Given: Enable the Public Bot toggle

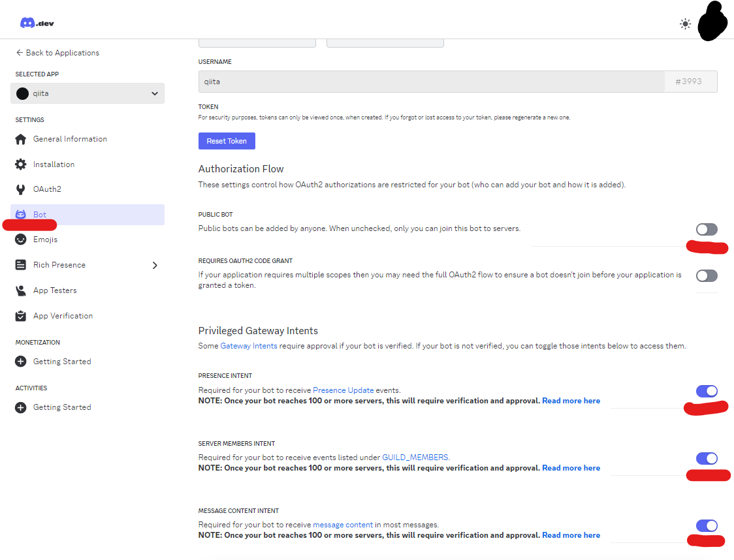Looking at the screenshot, I should pos(707,229).
